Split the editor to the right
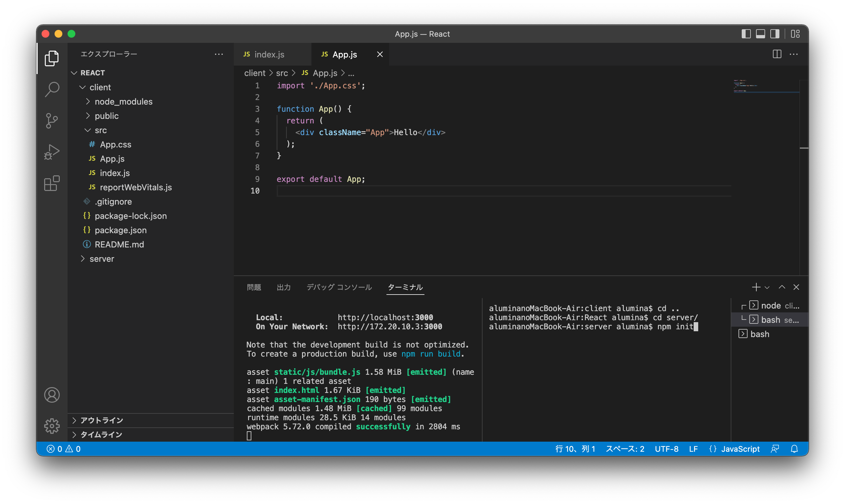Image resolution: width=845 pixels, height=504 pixels. (x=777, y=54)
